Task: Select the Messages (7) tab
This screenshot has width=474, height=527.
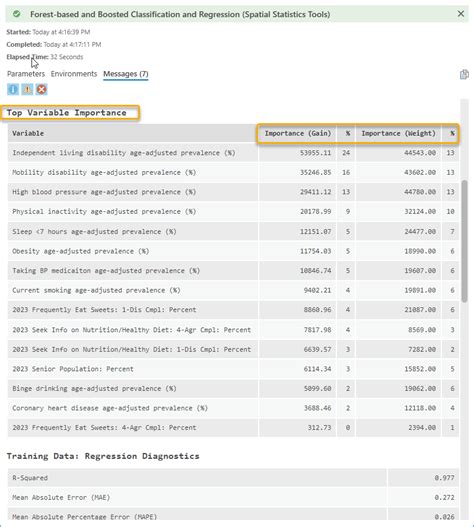Action: click(x=126, y=74)
